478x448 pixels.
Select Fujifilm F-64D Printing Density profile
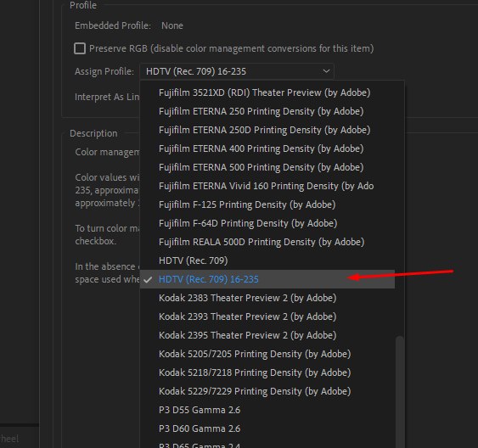coord(267,223)
